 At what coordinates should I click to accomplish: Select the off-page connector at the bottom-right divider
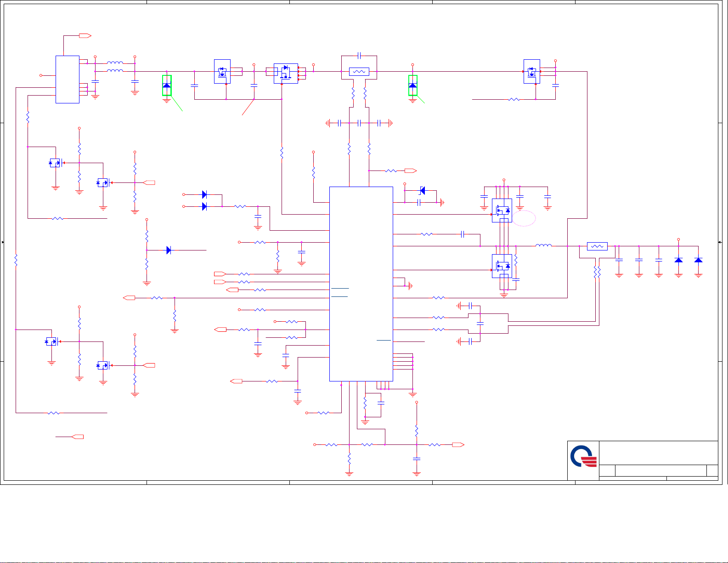pyautogui.click(x=458, y=444)
